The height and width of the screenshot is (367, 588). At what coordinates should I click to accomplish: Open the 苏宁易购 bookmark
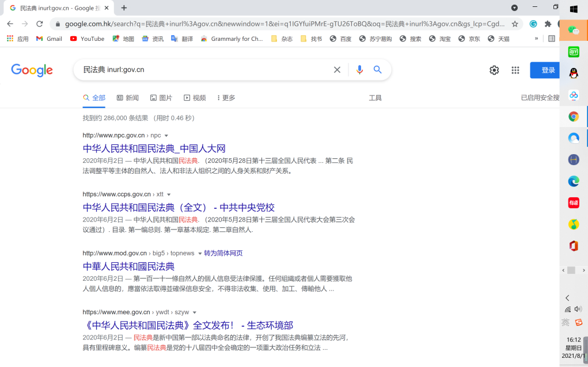375,39
